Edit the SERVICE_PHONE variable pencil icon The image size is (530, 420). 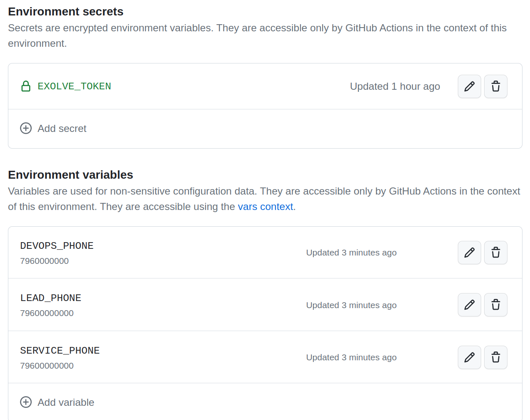469,357
